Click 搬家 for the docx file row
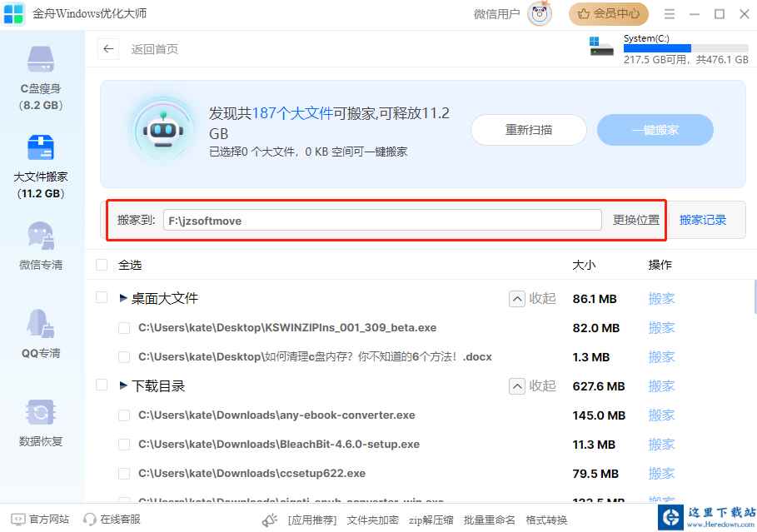Screen dimensions: 757x532 point(661,357)
